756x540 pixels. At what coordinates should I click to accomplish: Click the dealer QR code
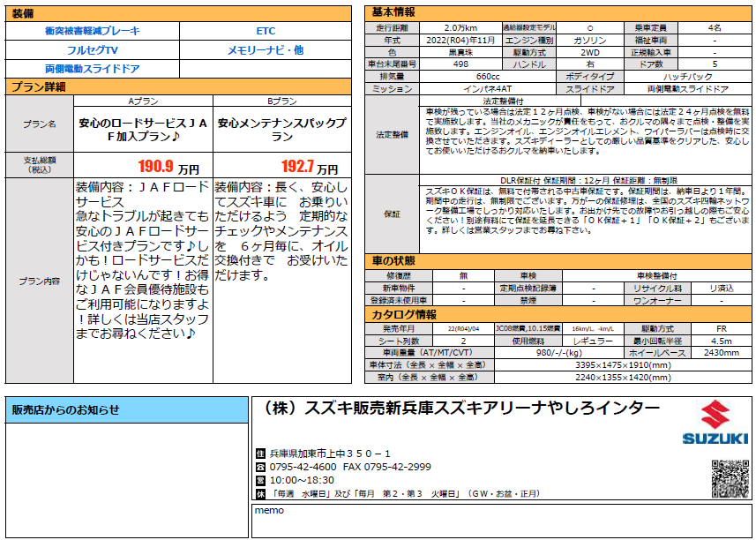coord(729,479)
